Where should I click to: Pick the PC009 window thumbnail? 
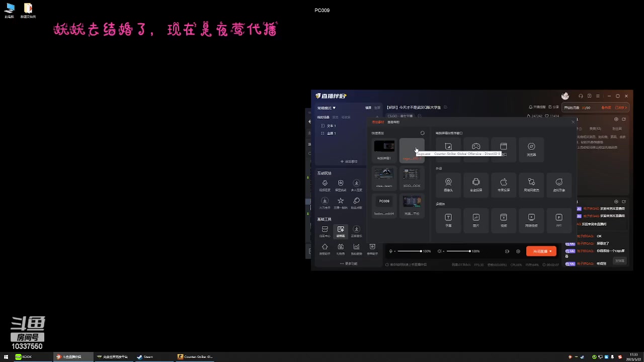(x=384, y=205)
